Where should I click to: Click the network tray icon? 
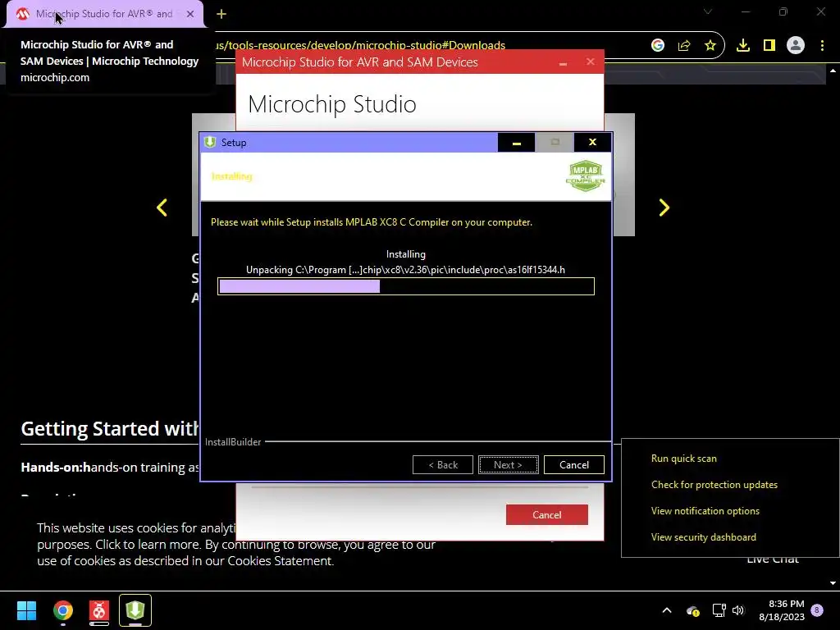pos(719,610)
